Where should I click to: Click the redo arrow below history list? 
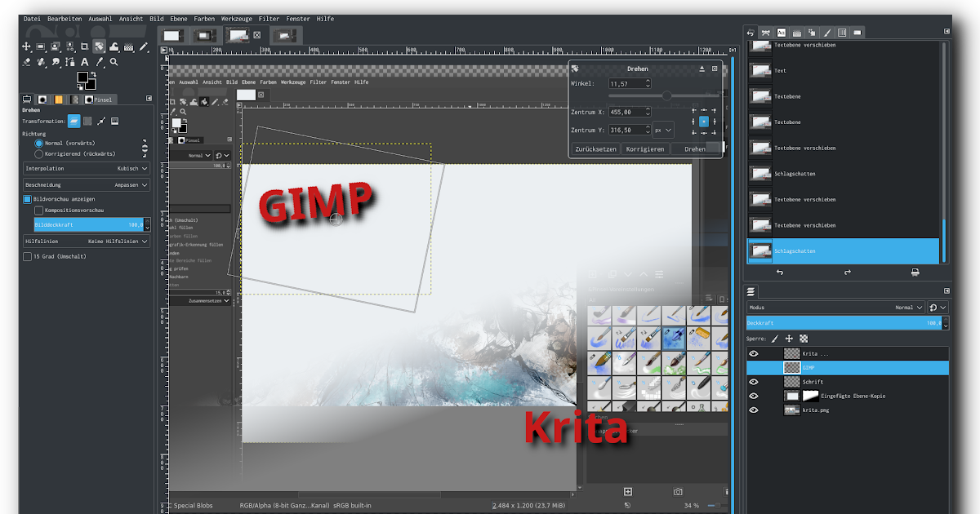pos(848,272)
